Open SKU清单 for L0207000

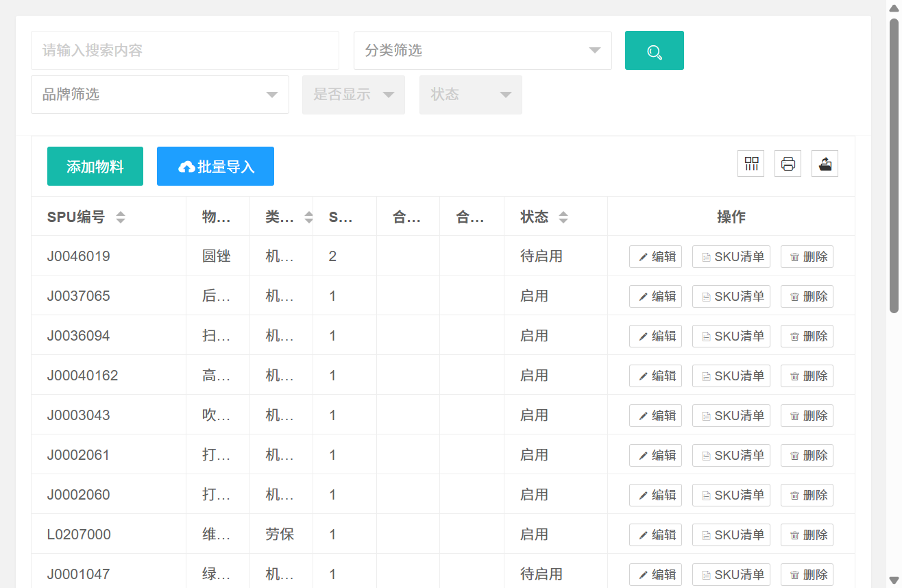[x=731, y=535]
